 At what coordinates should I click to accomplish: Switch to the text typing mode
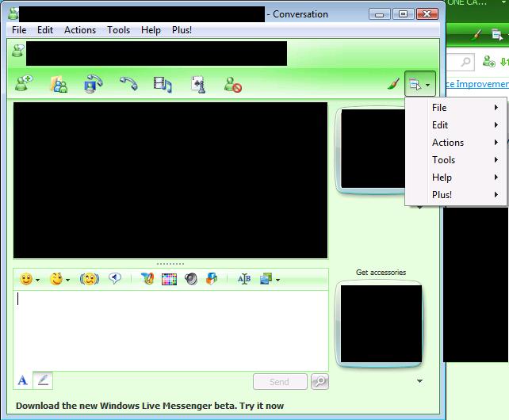[x=23, y=380]
